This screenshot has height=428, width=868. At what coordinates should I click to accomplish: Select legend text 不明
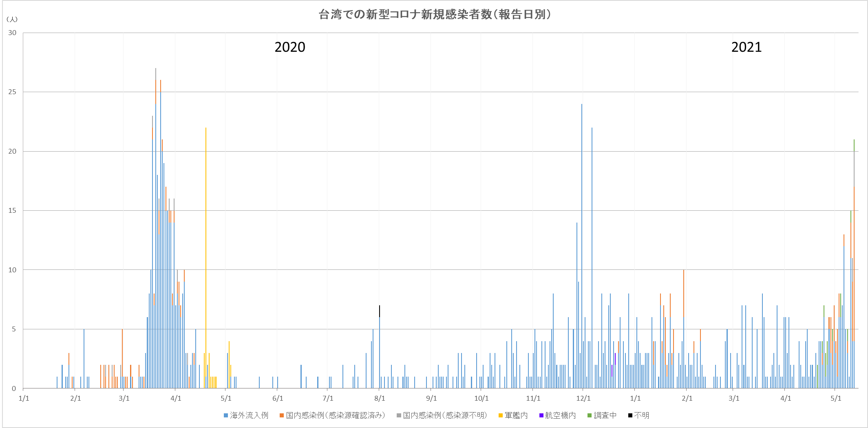point(642,415)
